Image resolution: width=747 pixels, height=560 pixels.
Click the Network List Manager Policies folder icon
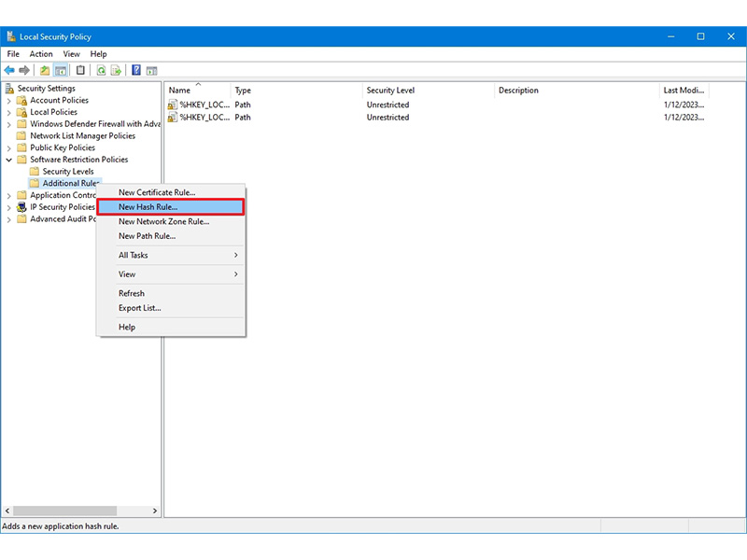tap(21, 135)
